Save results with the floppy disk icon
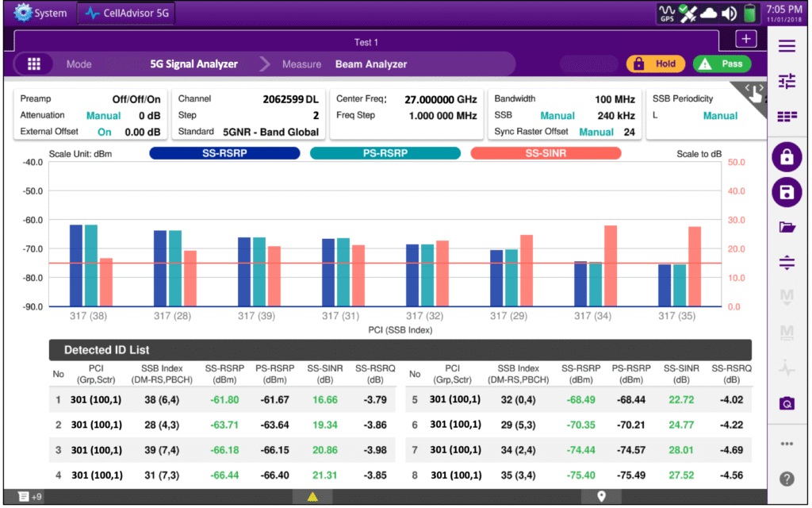812x508 pixels. (787, 192)
